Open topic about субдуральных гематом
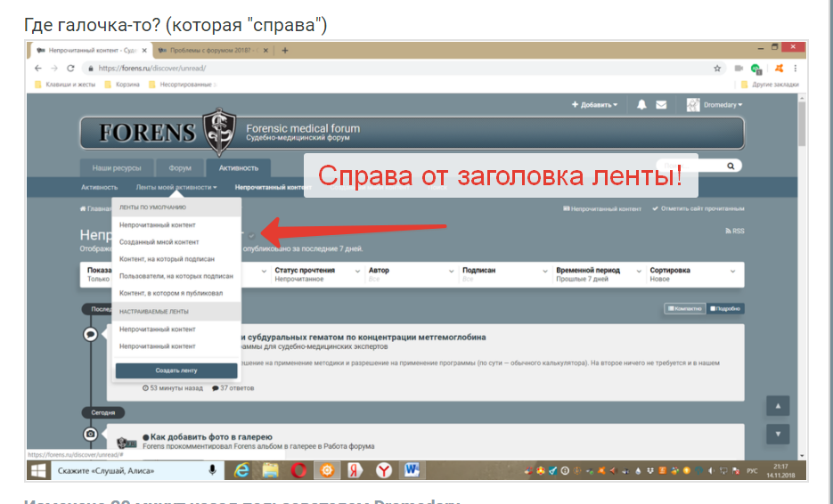833x504 pixels. tap(363, 337)
